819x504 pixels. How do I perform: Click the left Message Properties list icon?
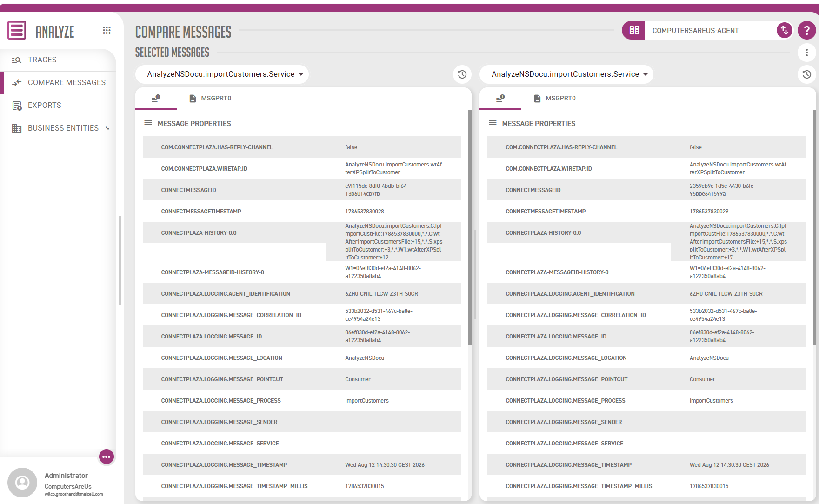coord(148,123)
